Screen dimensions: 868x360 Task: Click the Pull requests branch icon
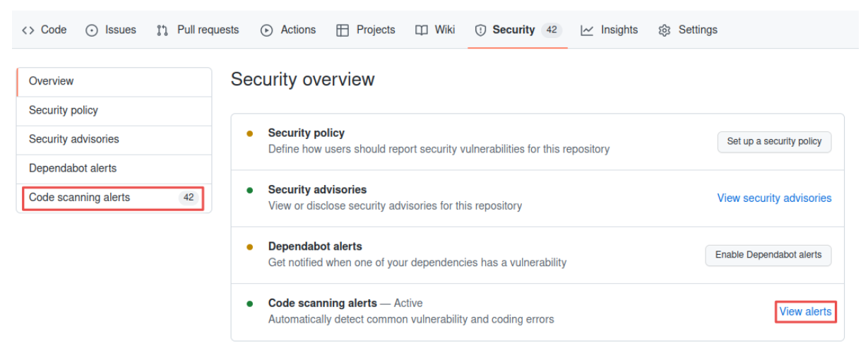coord(162,30)
